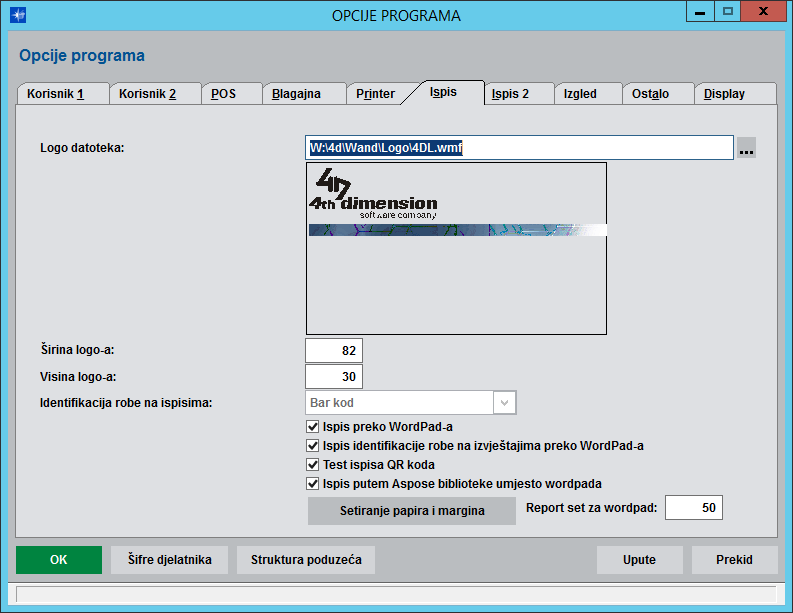Image resolution: width=793 pixels, height=613 pixels.
Task: Go to the Blagajna tab
Action: pyautogui.click(x=303, y=94)
